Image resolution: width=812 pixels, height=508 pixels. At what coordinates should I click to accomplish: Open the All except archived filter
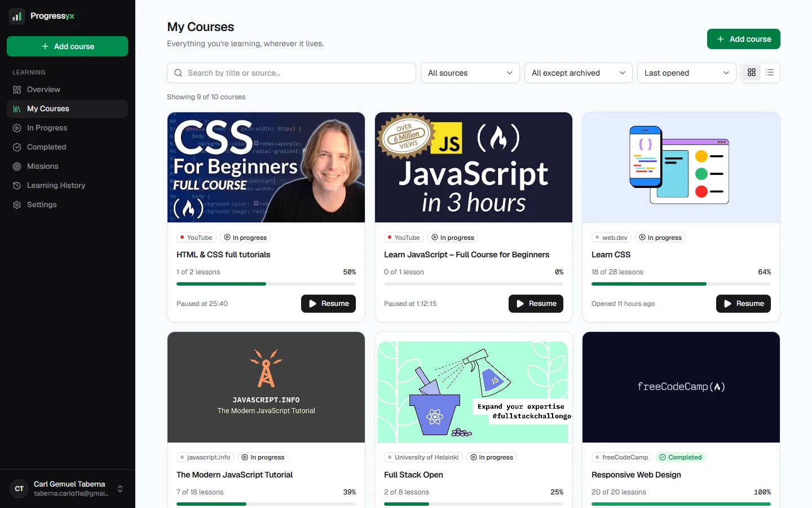[579, 73]
